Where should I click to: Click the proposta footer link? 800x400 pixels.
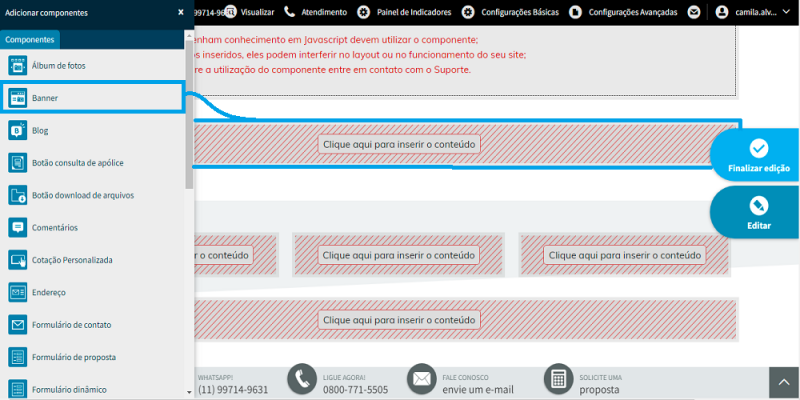599,390
